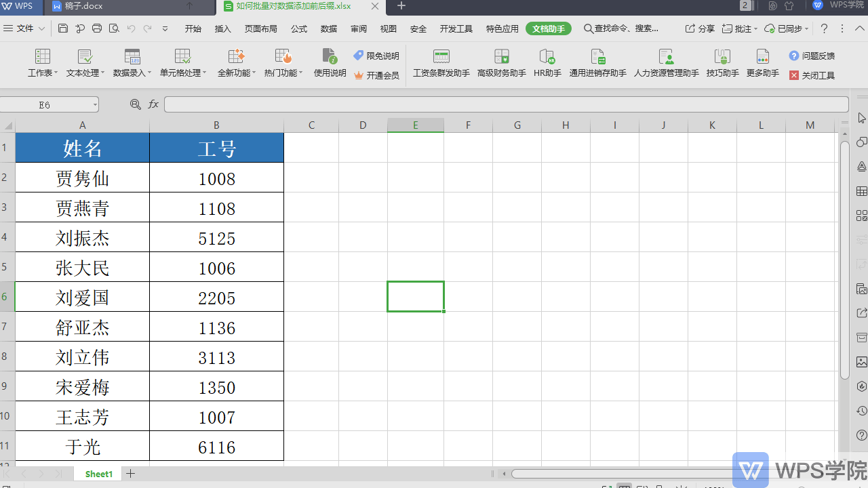
Task: Click the 关闭工具 button
Action: click(x=812, y=75)
